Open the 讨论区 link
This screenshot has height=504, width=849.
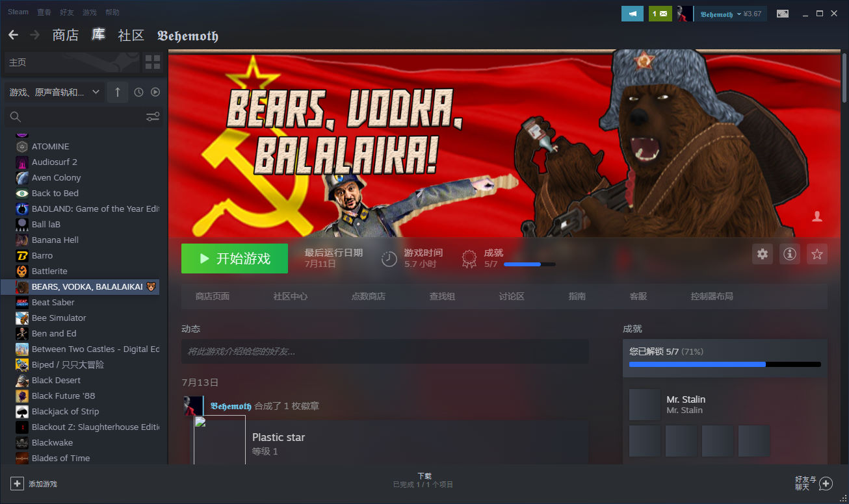pyautogui.click(x=512, y=296)
